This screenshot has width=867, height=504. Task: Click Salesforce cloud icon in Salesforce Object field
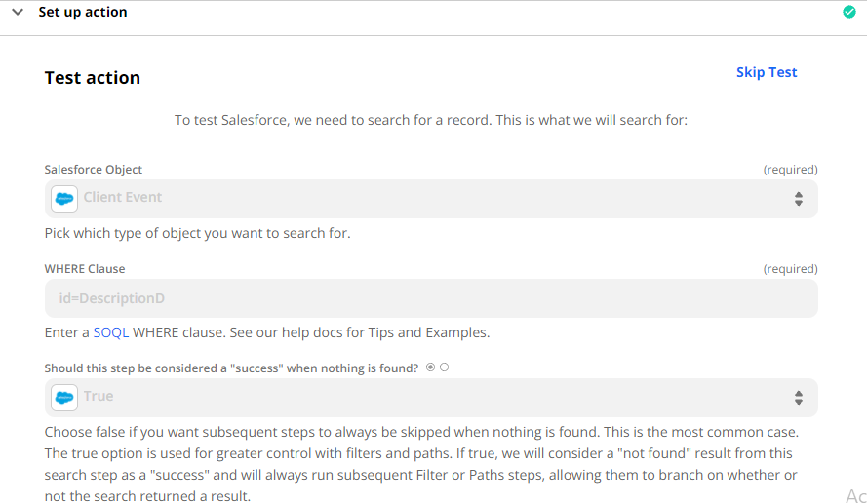pos(64,199)
